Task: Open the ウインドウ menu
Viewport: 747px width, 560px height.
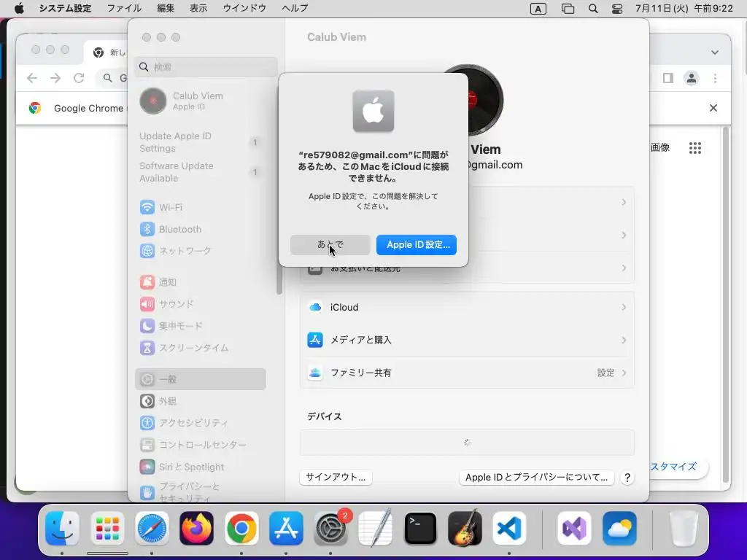Action: (x=244, y=8)
